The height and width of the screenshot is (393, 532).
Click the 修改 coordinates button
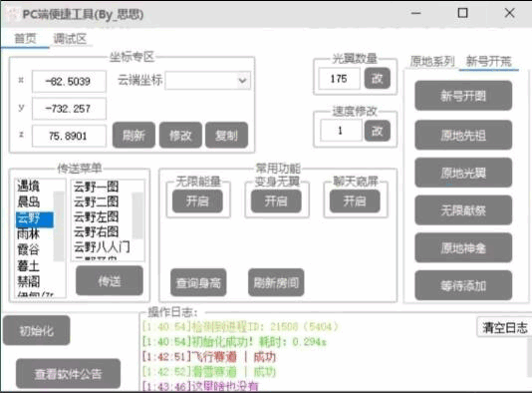(180, 136)
